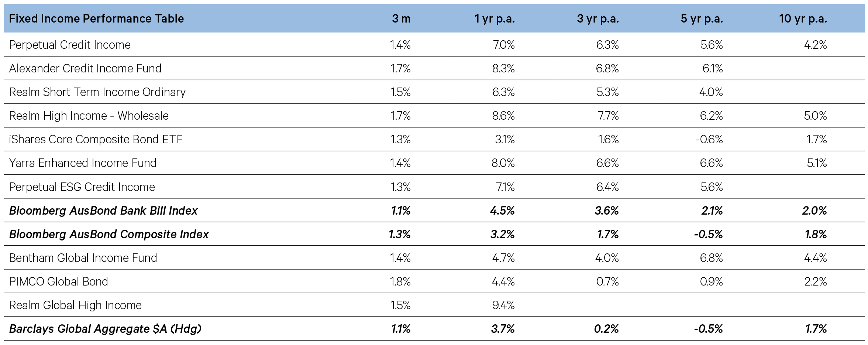868x345 pixels.
Task: Click Barclays Global Aggregate $A (Hdg) label
Action: 105,329
